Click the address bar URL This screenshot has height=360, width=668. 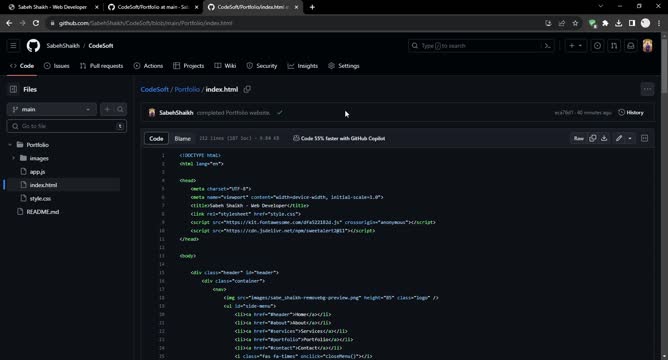(146, 23)
